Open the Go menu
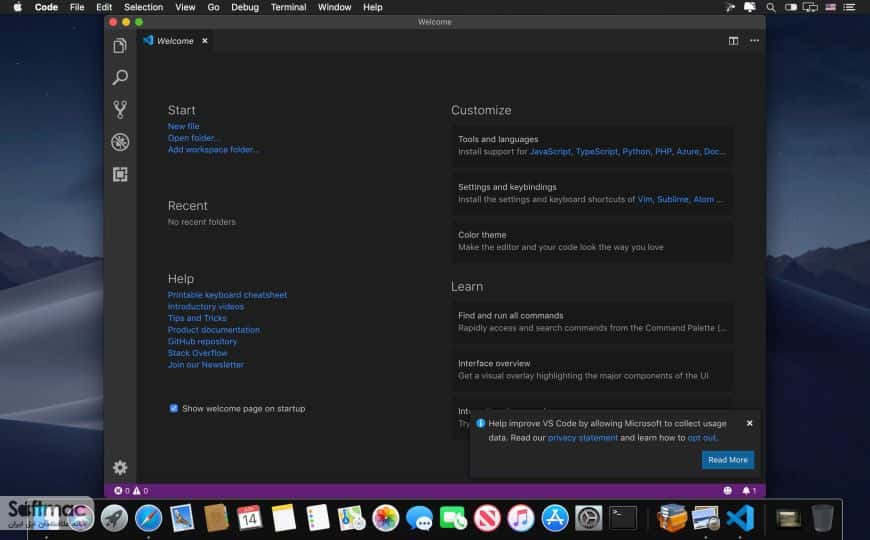 213,7
